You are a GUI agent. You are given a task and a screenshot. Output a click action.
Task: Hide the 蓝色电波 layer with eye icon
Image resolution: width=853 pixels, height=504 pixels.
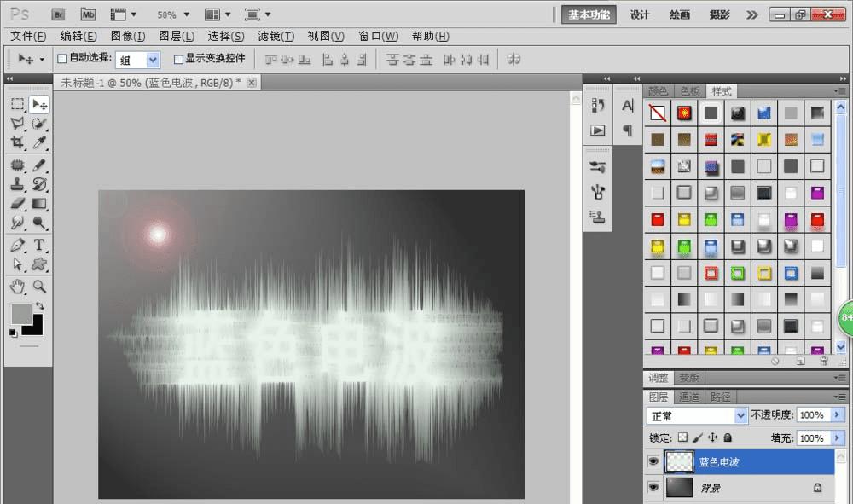654,462
